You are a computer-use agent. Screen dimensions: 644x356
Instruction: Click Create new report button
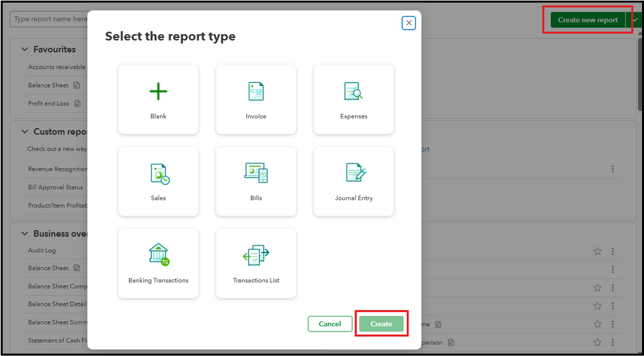(588, 20)
